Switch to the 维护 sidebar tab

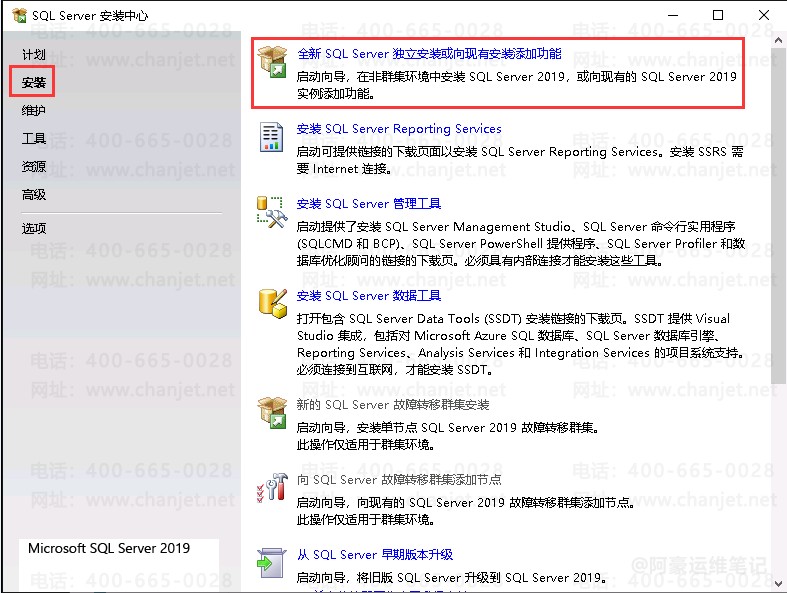pos(34,110)
